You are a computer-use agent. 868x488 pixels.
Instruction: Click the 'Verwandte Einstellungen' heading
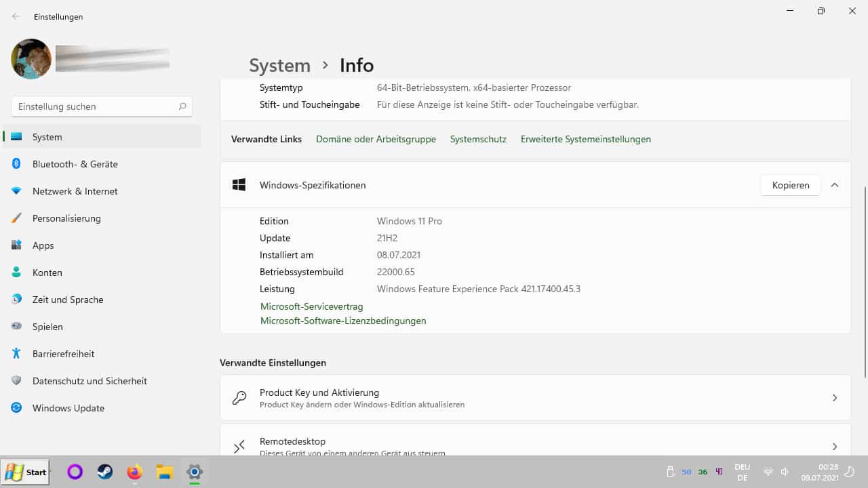273,363
